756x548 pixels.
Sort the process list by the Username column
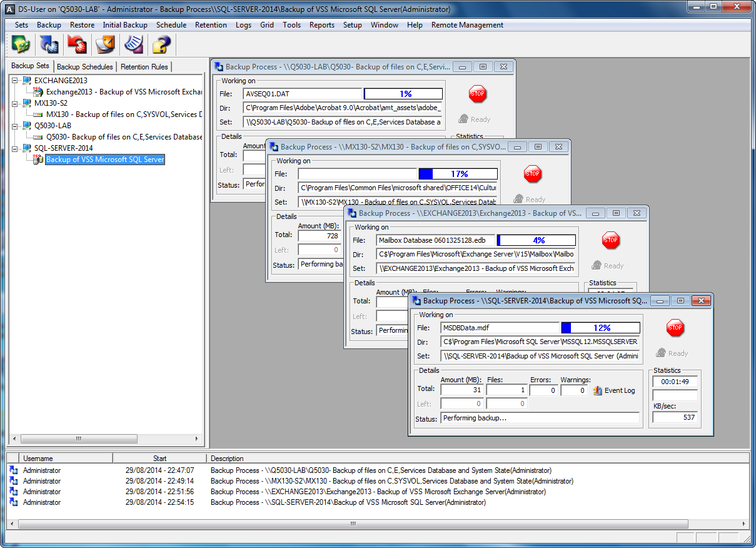coord(66,459)
